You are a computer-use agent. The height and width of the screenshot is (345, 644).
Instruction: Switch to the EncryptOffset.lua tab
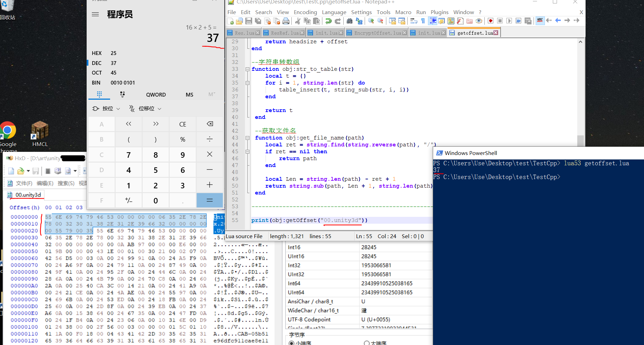point(377,33)
